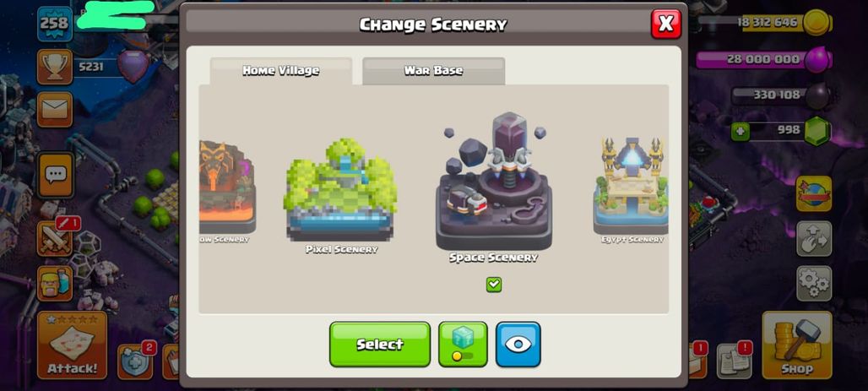Open the trophy league icon
Viewport: 868px width, 391px height.
pyautogui.click(x=55, y=67)
